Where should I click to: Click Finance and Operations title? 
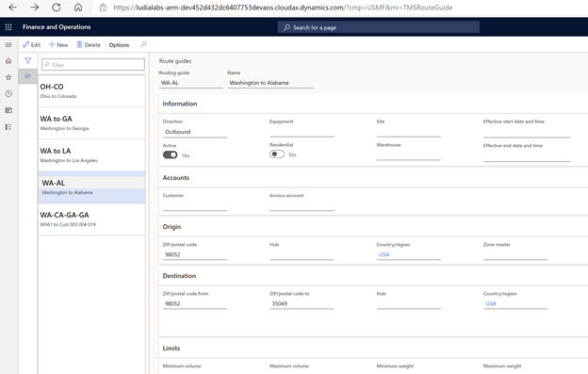coord(57,27)
